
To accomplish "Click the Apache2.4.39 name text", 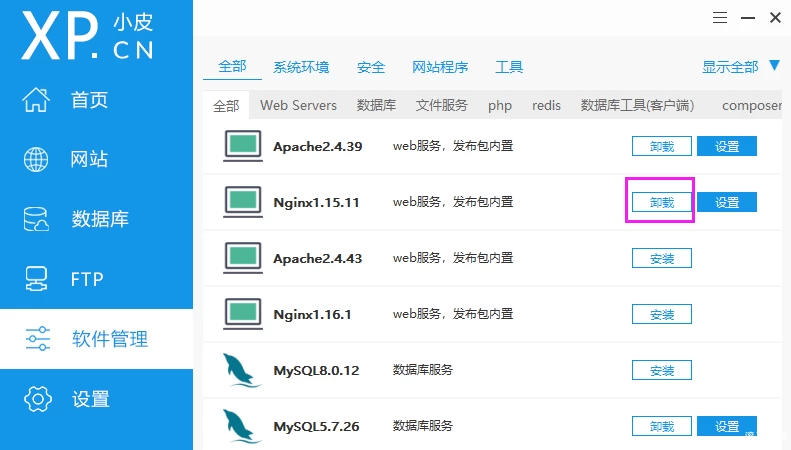I will (x=318, y=147).
